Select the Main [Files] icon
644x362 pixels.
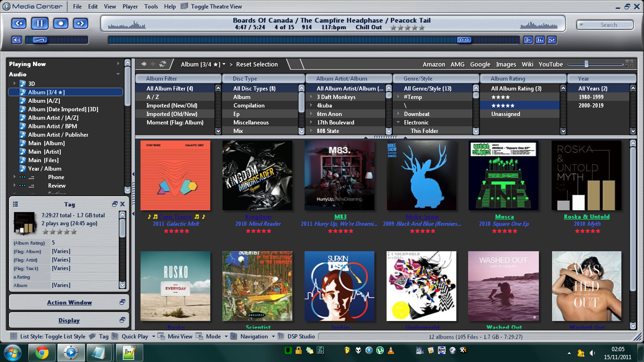22,160
